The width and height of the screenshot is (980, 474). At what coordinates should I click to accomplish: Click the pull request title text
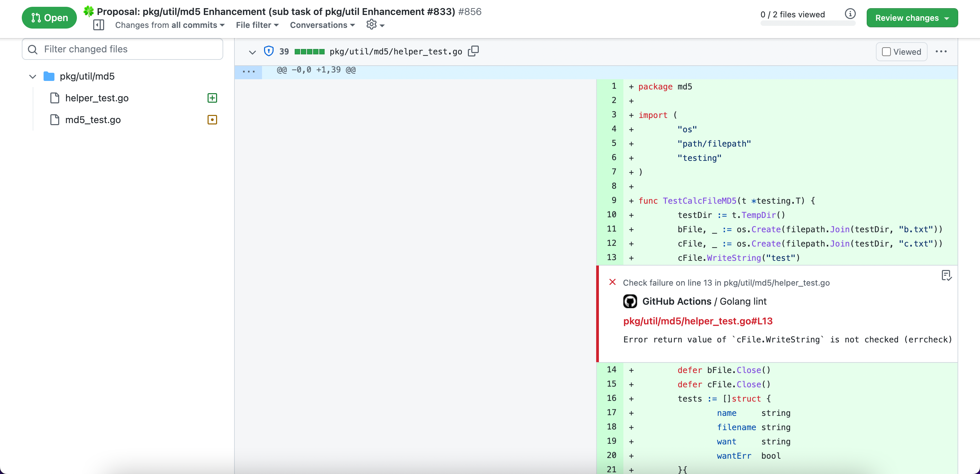pyautogui.click(x=276, y=12)
